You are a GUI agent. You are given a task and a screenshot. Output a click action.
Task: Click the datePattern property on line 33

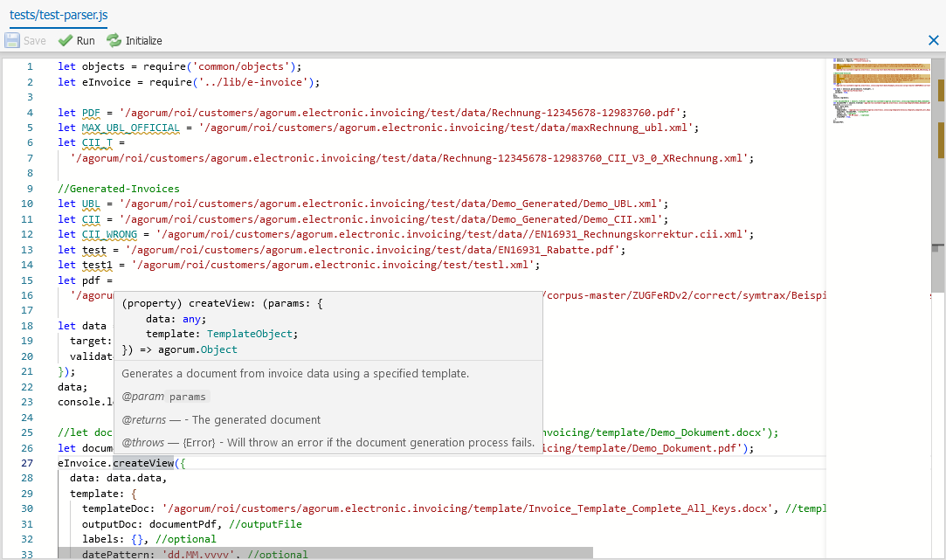click(x=118, y=554)
